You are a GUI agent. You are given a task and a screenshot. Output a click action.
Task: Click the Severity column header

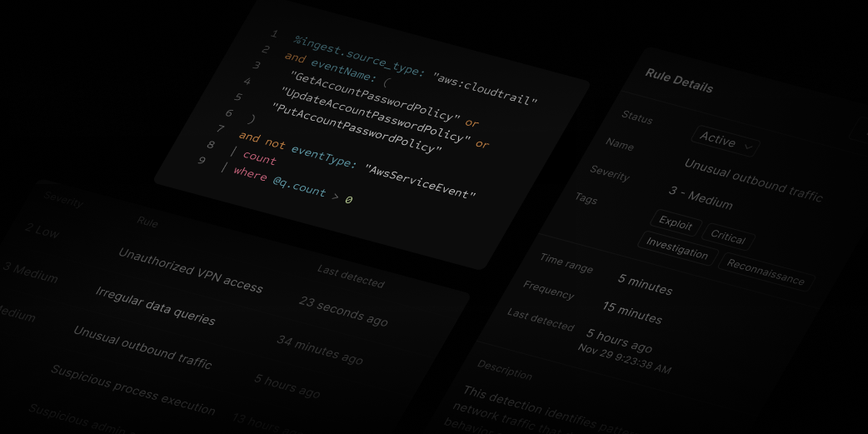(x=63, y=199)
